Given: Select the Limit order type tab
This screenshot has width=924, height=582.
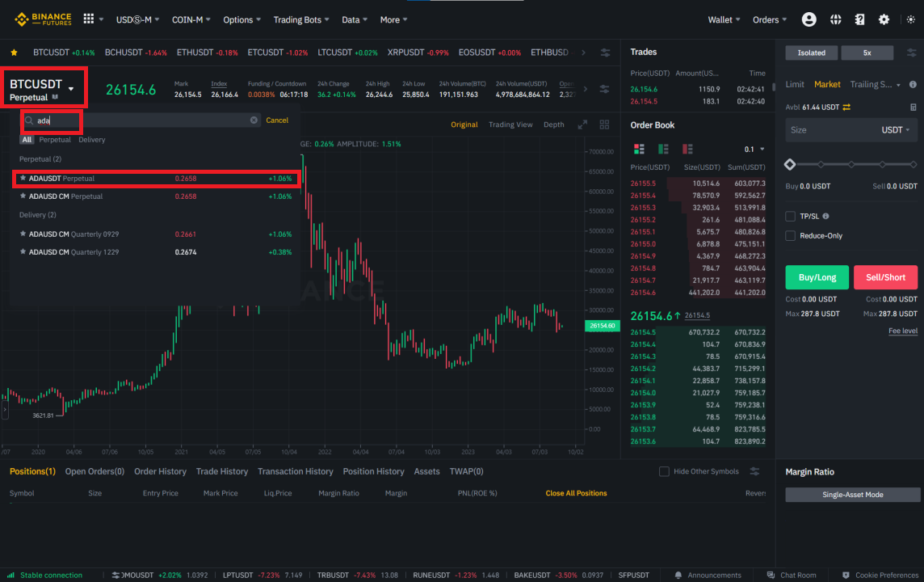Looking at the screenshot, I should click(794, 84).
